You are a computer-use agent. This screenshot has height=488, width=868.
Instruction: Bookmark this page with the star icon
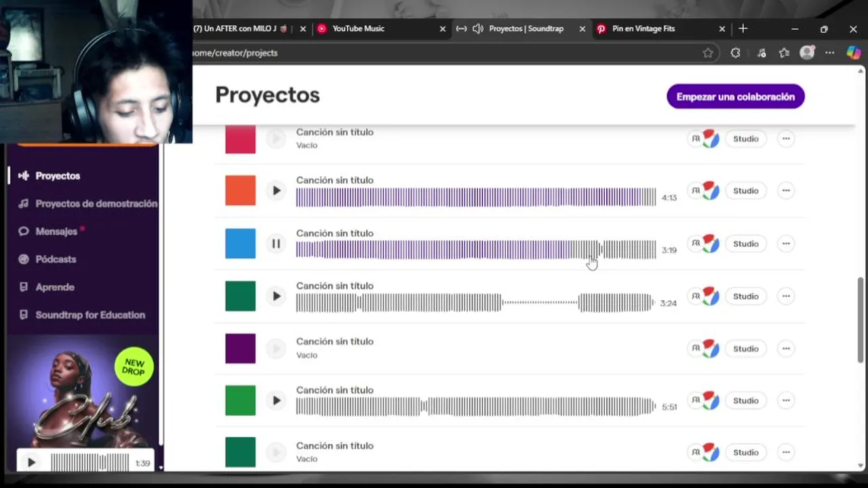click(x=708, y=53)
